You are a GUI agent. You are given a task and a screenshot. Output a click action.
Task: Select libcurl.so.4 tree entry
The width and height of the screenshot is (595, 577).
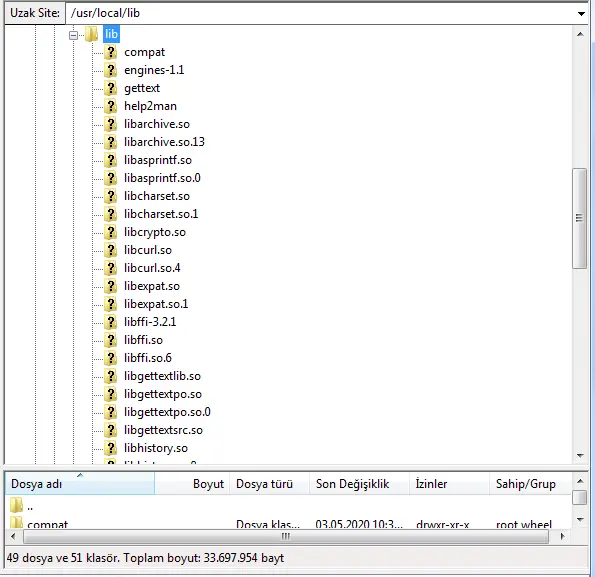[x=152, y=268]
